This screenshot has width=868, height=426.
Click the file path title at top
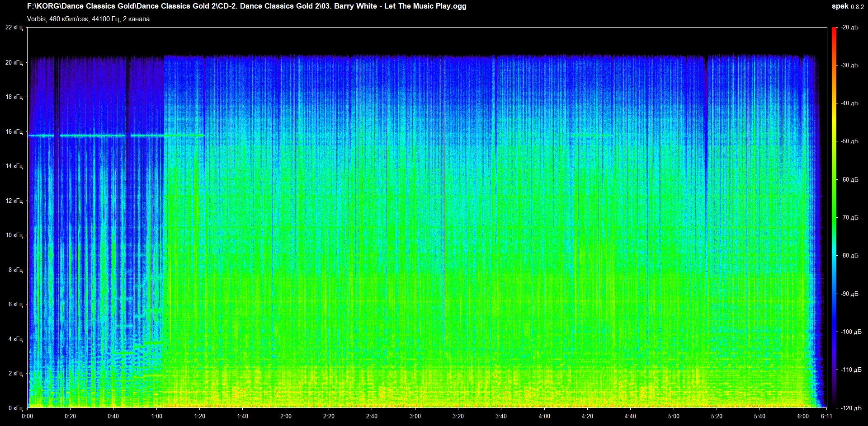[246, 6]
